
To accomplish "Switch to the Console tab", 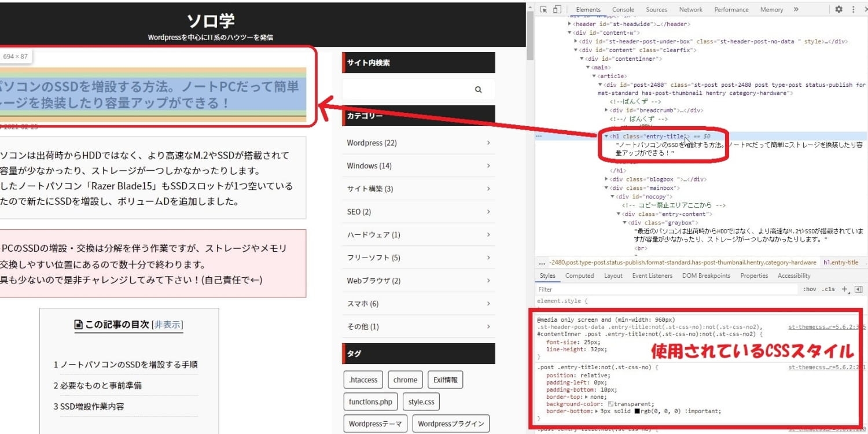I will (x=623, y=9).
